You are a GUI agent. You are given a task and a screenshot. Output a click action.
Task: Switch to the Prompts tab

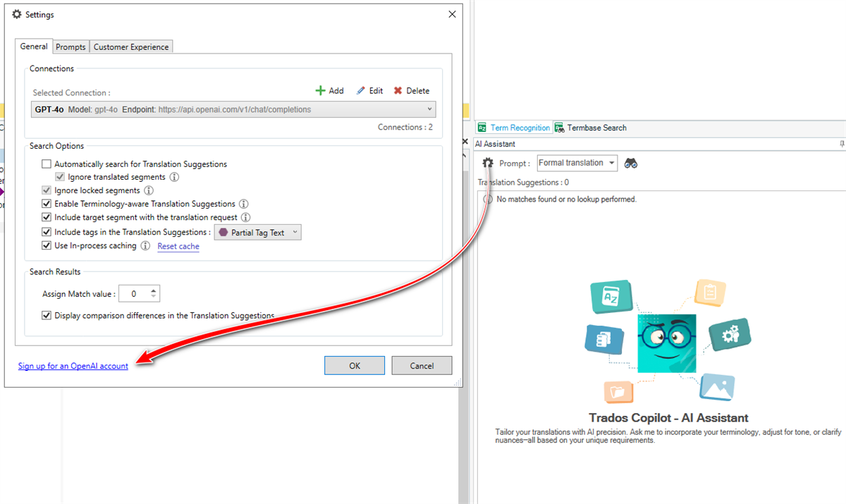(70, 47)
